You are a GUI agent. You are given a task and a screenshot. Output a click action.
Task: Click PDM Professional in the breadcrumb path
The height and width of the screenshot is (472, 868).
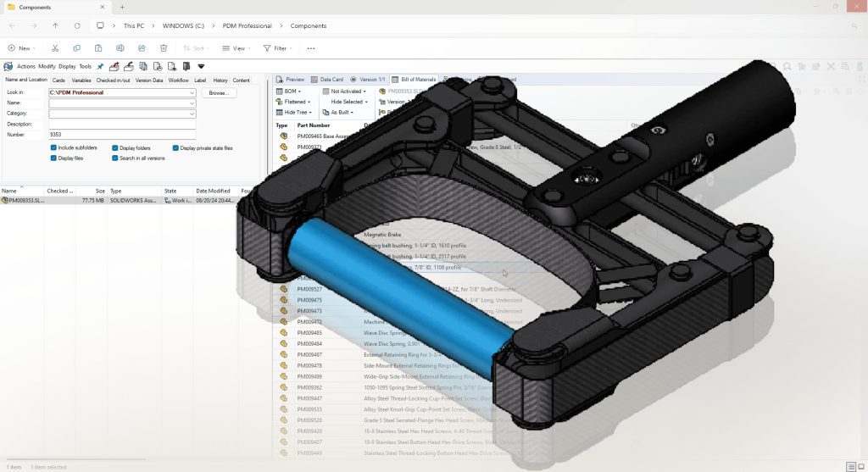(x=247, y=25)
